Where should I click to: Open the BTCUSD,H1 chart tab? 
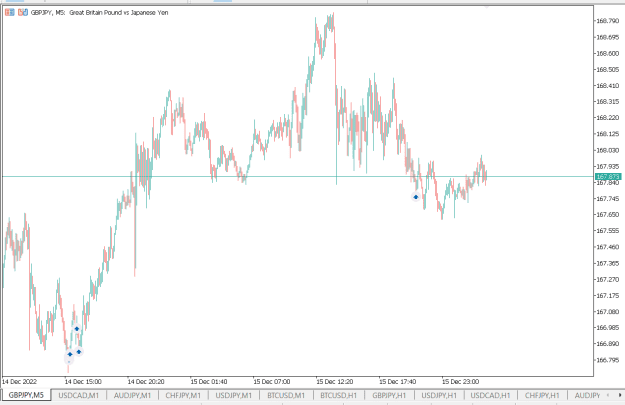338,395
